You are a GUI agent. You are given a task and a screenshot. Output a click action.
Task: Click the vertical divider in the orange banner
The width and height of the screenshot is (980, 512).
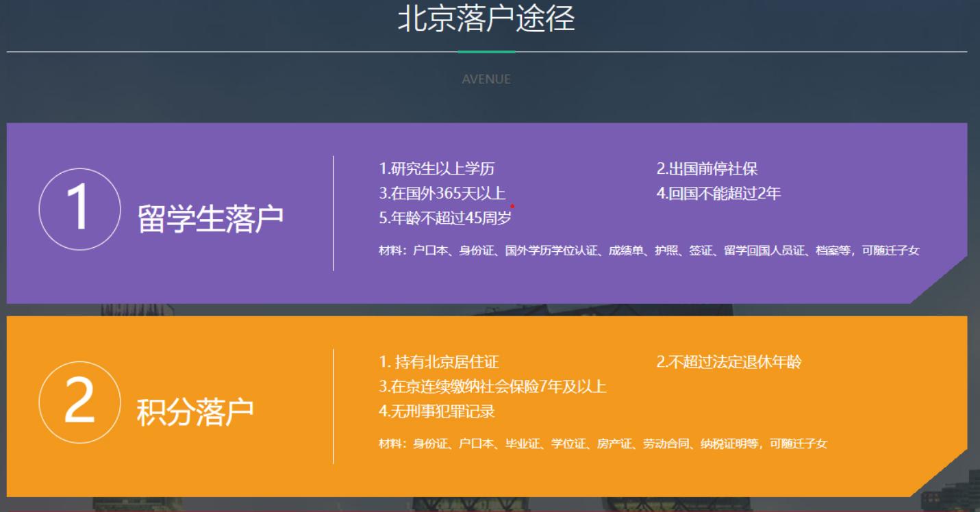point(334,403)
